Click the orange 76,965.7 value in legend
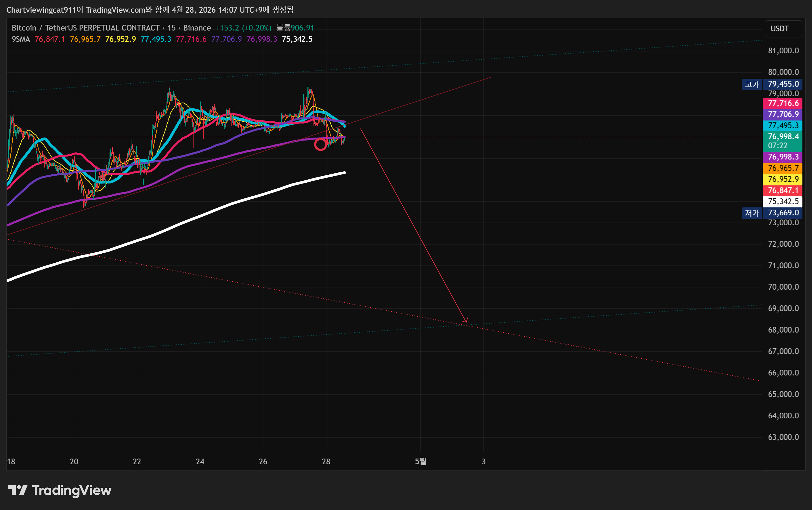This screenshot has height=510, width=812. [85, 39]
